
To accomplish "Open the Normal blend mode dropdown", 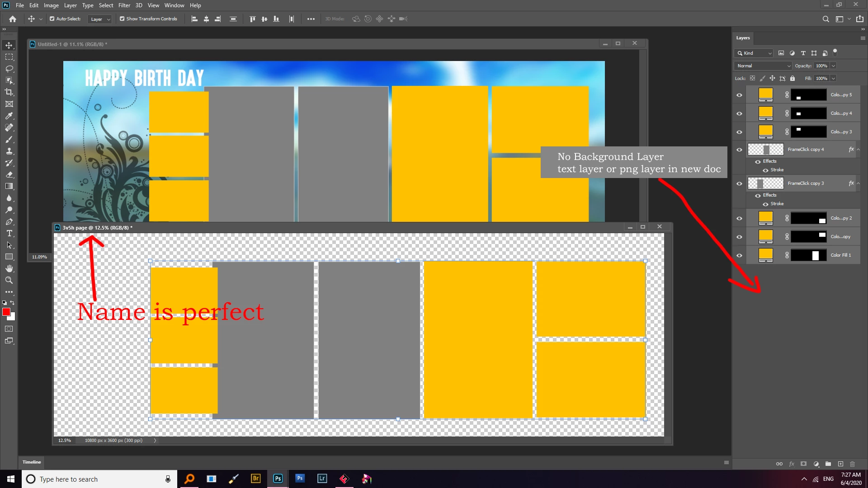I will [x=763, y=66].
